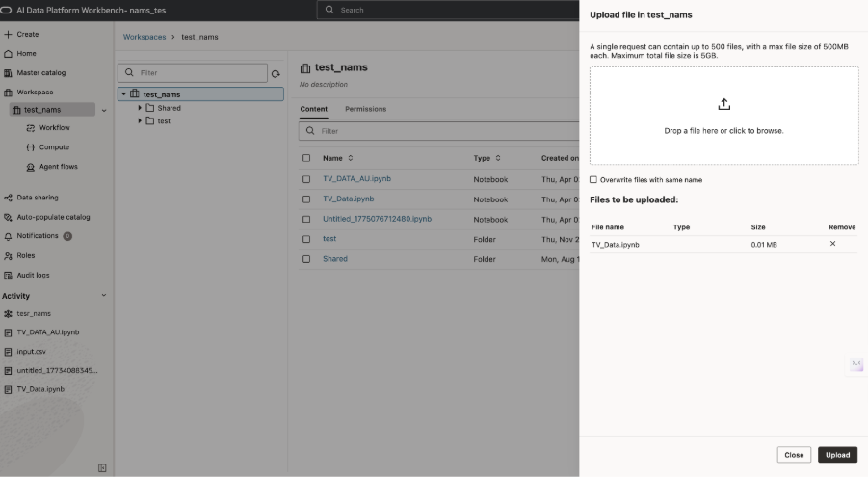Image resolution: width=868 pixels, height=477 pixels.
Task: Collapse the Activity section chevron
Action: [104, 296]
